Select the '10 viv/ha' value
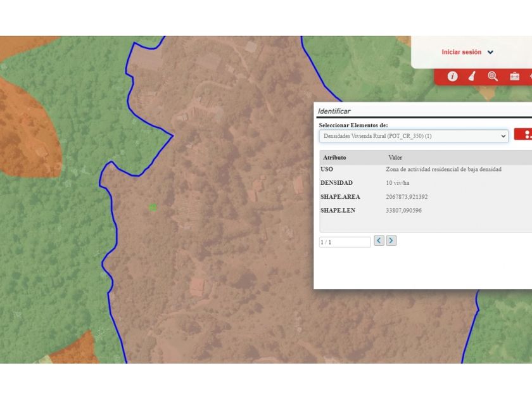The height and width of the screenshot is (399, 532). (397, 183)
